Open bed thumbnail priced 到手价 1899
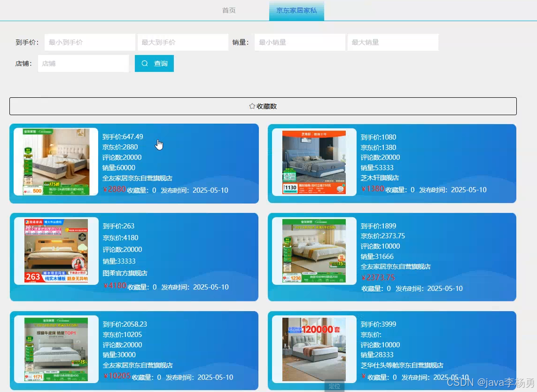This screenshot has height=392, width=537. 314,251
